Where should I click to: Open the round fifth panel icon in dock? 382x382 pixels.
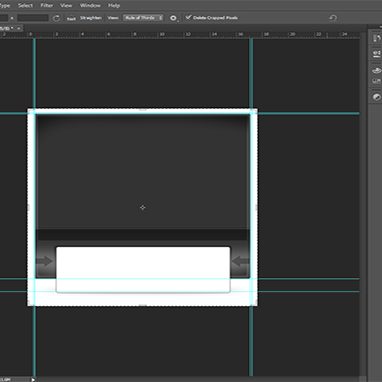(x=376, y=97)
